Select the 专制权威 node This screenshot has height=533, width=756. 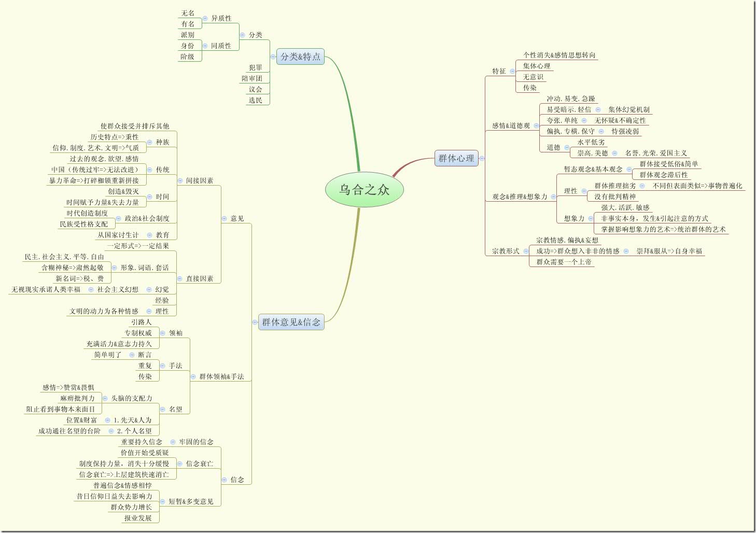pos(138,333)
